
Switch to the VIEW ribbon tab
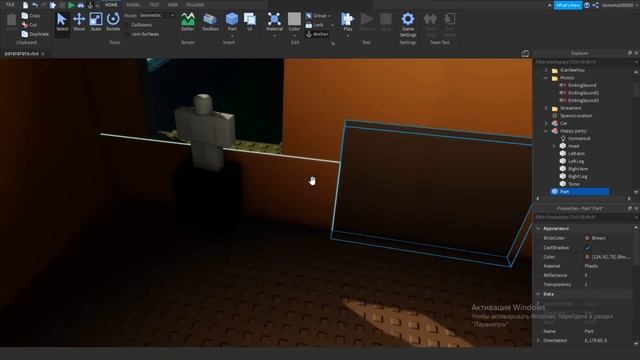[173, 5]
